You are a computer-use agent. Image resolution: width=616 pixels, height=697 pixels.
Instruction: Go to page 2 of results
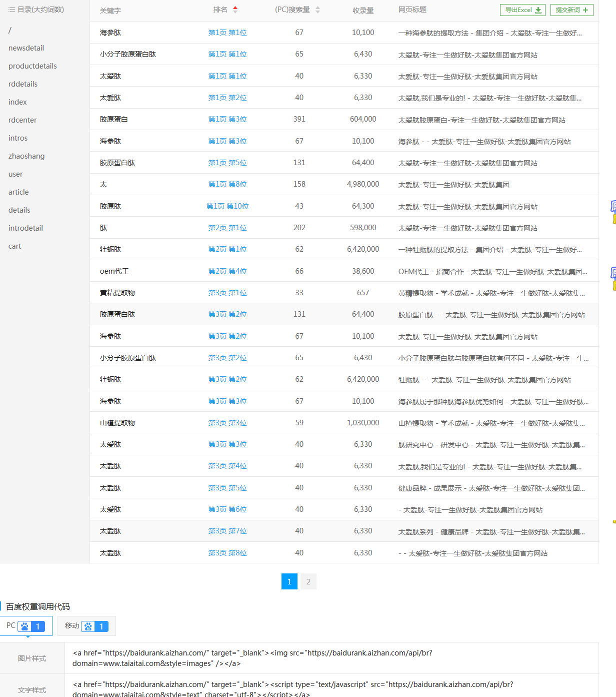308,581
